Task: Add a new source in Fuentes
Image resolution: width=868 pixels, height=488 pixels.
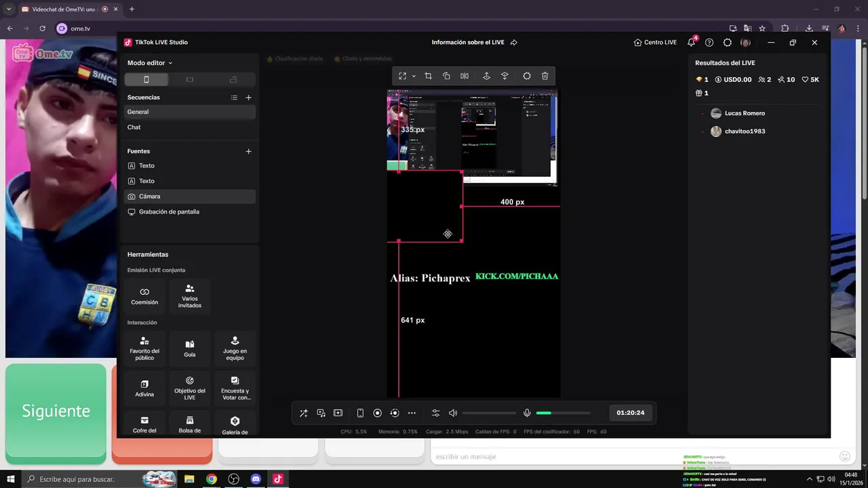Action: click(x=248, y=151)
